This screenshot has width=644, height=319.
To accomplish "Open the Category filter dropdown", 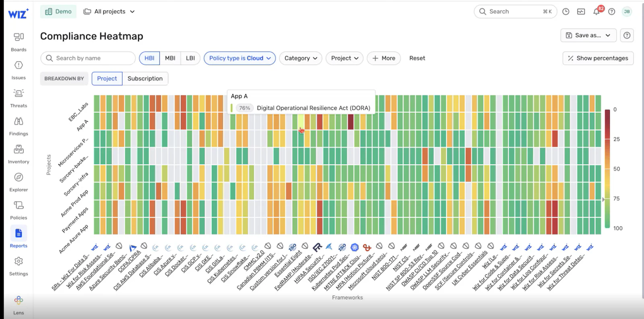I will (x=301, y=58).
